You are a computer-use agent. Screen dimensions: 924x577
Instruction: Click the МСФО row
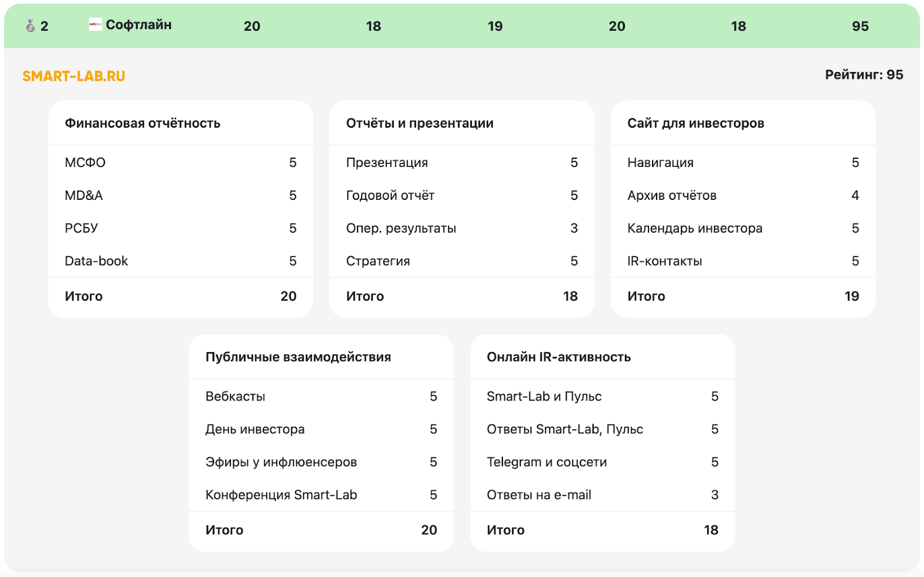(181, 162)
